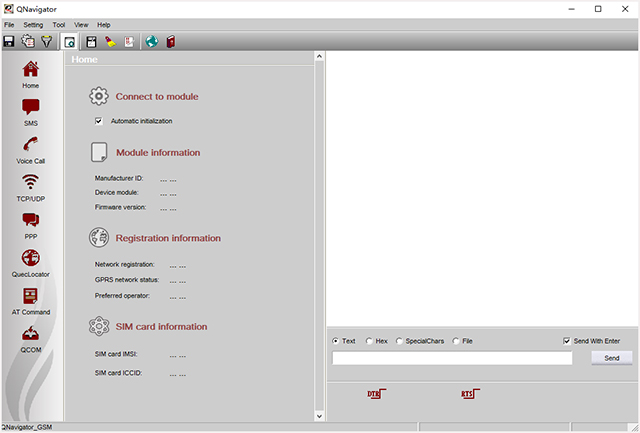Open the AT Command sidebar section
The height and width of the screenshot is (433, 640).
click(31, 301)
